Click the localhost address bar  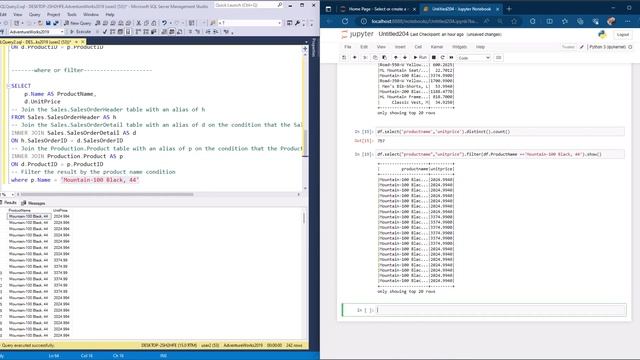(x=424, y=21)
